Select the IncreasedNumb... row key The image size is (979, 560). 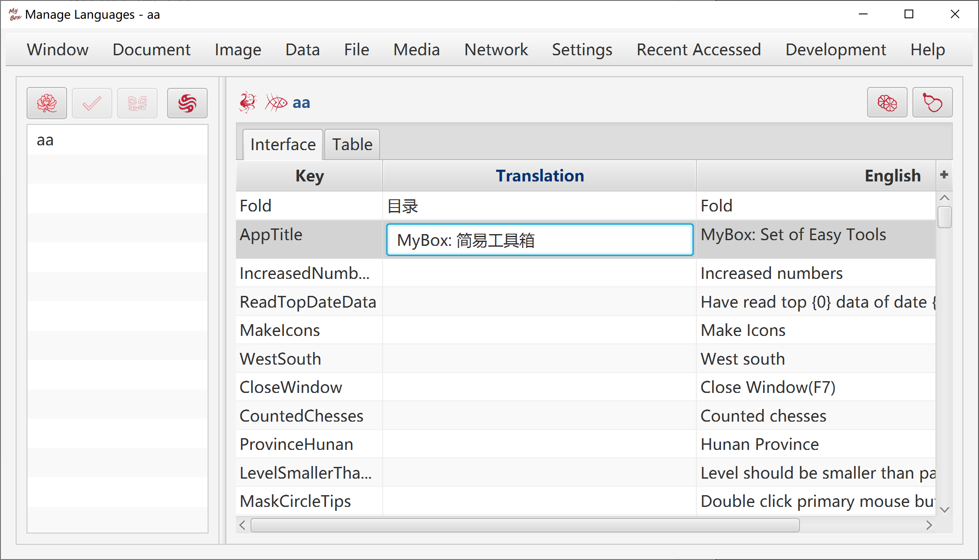[310, 273]
